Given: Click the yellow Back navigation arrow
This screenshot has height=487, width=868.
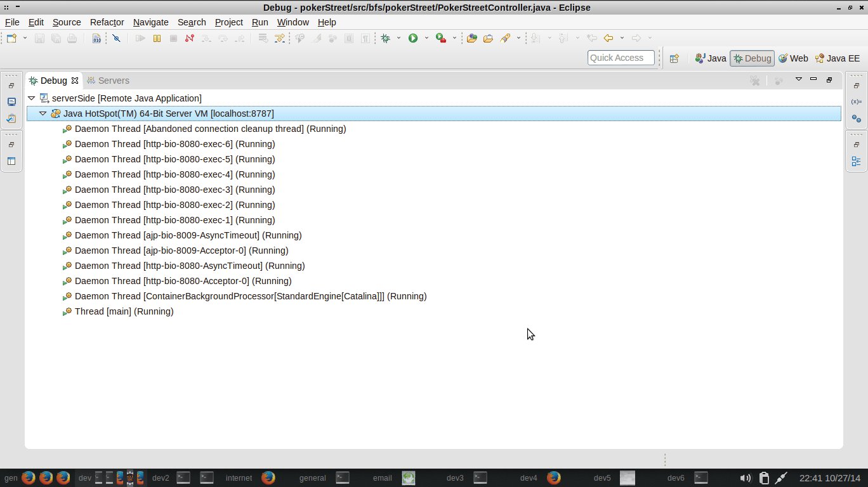Looking at the screenshot, I should point(608,39).
